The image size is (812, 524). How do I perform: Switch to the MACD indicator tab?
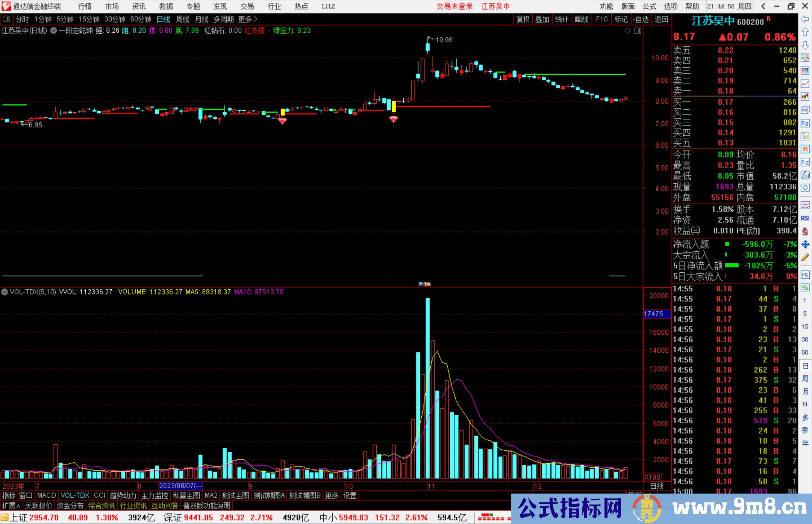[x=46, y=495]
